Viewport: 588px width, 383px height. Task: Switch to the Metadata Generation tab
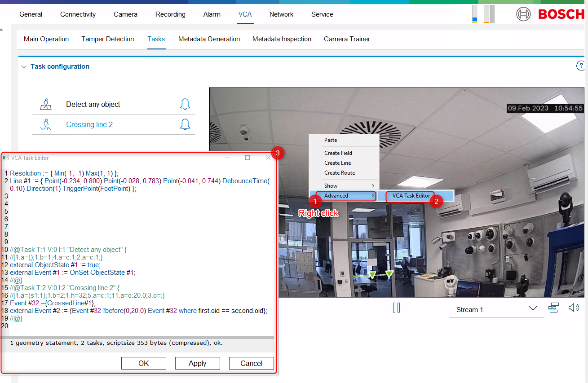(209, 39)
